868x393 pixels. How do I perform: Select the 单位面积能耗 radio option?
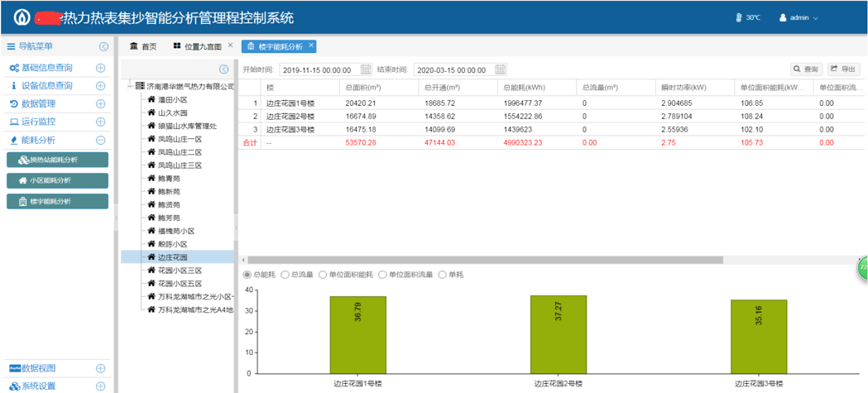[x=323, y=275]
